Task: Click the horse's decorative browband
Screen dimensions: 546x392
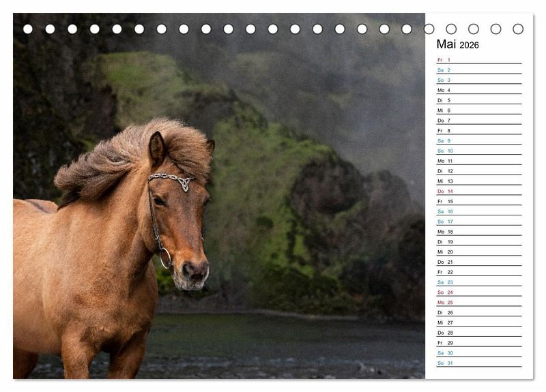Action: (x=172, y=179)
